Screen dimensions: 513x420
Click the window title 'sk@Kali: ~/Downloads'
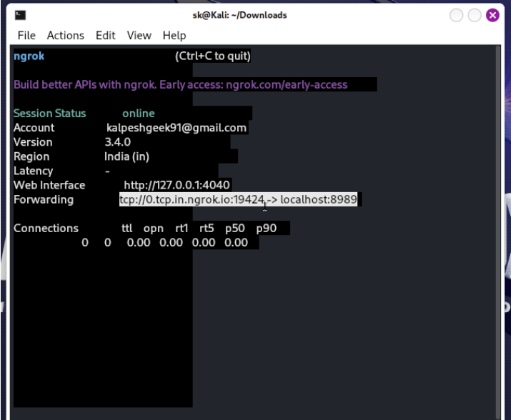[240, 15]
